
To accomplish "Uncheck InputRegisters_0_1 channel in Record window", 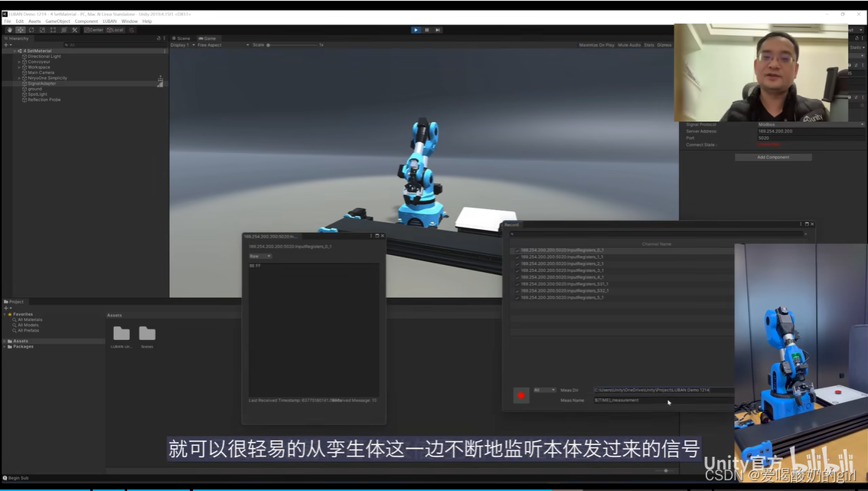I will pos(517,250).
